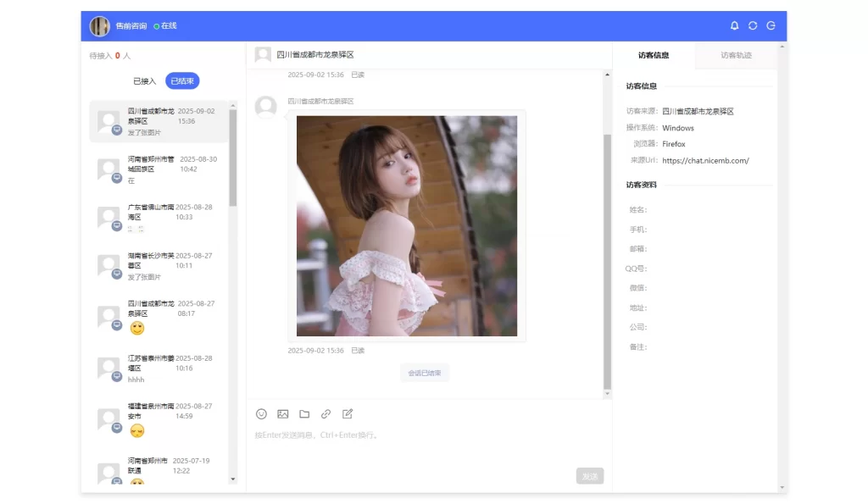
Task: Open the quick reply editor icon
Action: [x=348, y=413]
